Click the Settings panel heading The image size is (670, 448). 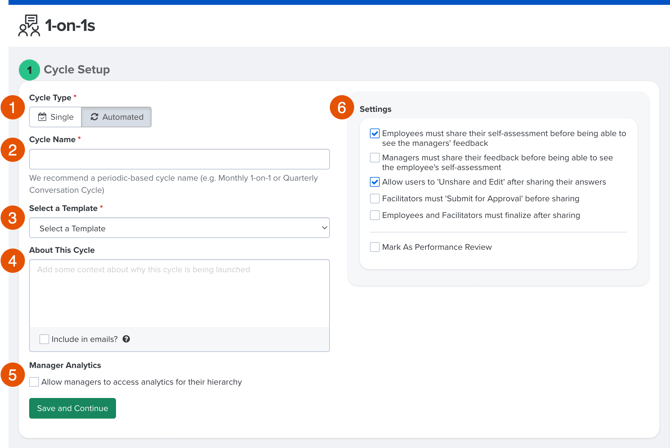(x=375, y=109)
